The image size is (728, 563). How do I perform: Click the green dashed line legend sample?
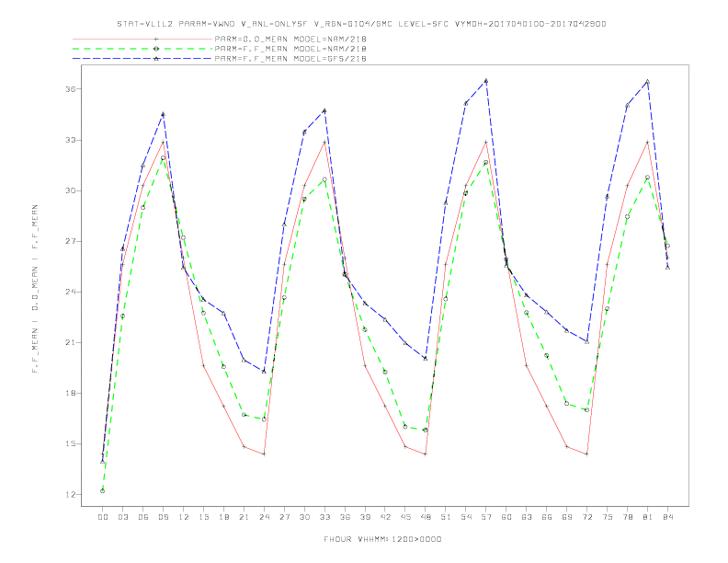(x=142, y=49)
